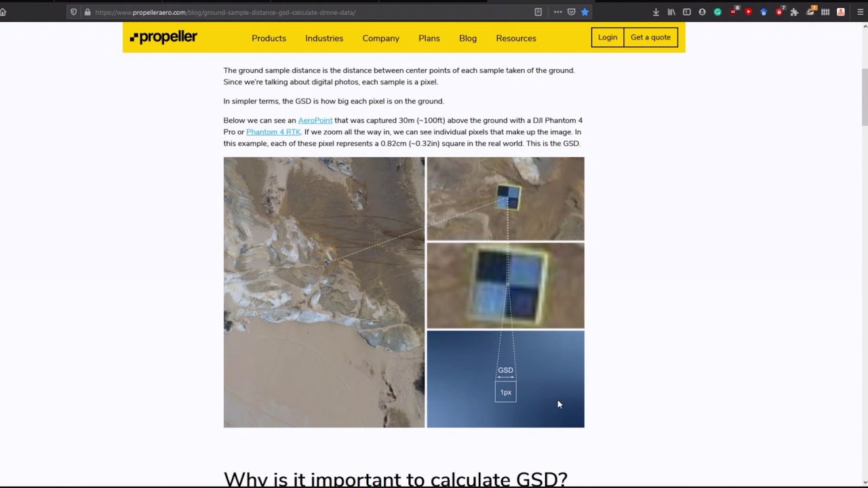Screen dimensions: 868x488
Task: Open uBlock extension with badge 8
Action: pyautogui.click(x=734, y=12)
